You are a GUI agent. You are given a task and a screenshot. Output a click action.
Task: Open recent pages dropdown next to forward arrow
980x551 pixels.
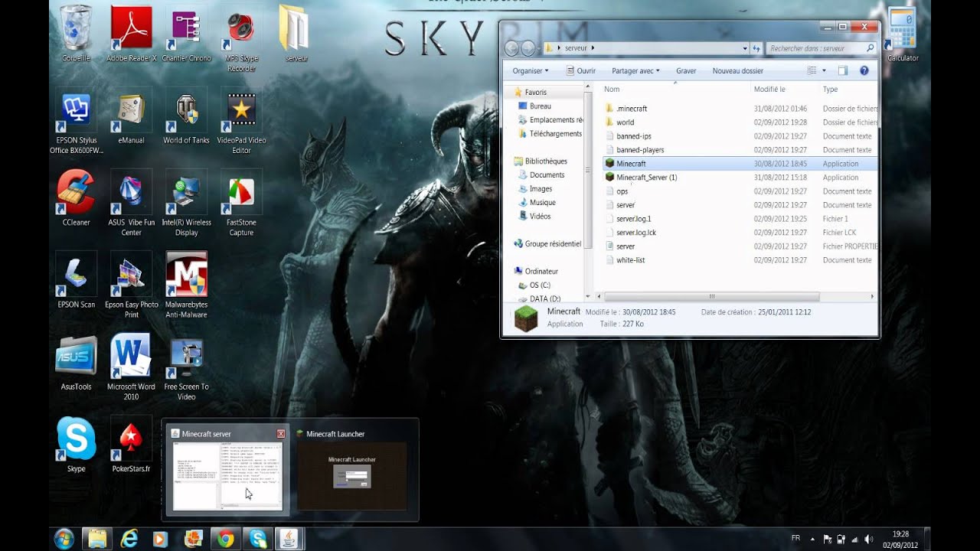(537, 48)
